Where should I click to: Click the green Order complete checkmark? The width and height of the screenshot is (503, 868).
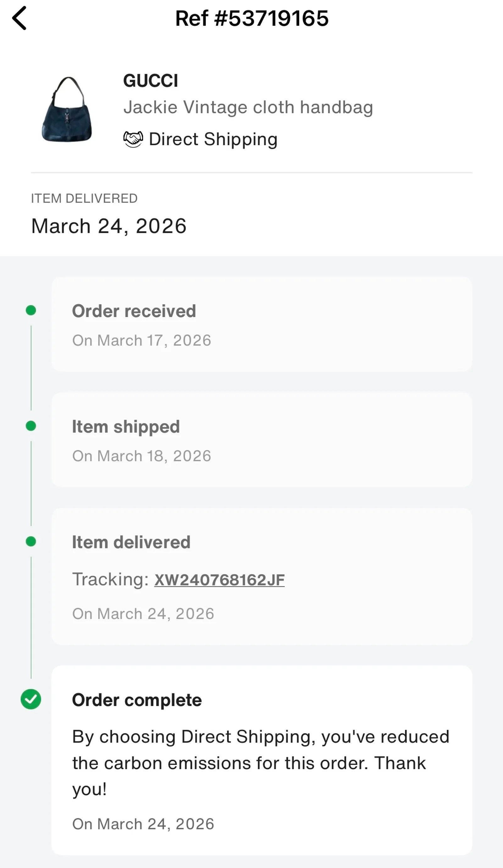point(31,699)
